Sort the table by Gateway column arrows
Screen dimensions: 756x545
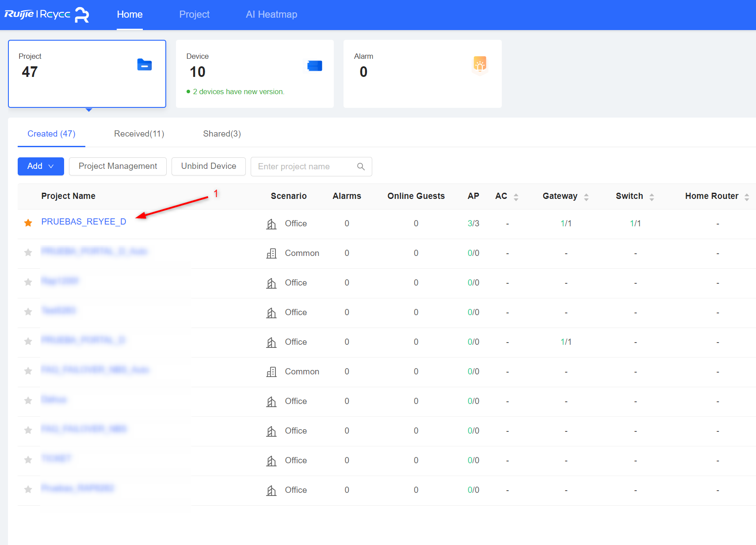click(586, 197)
